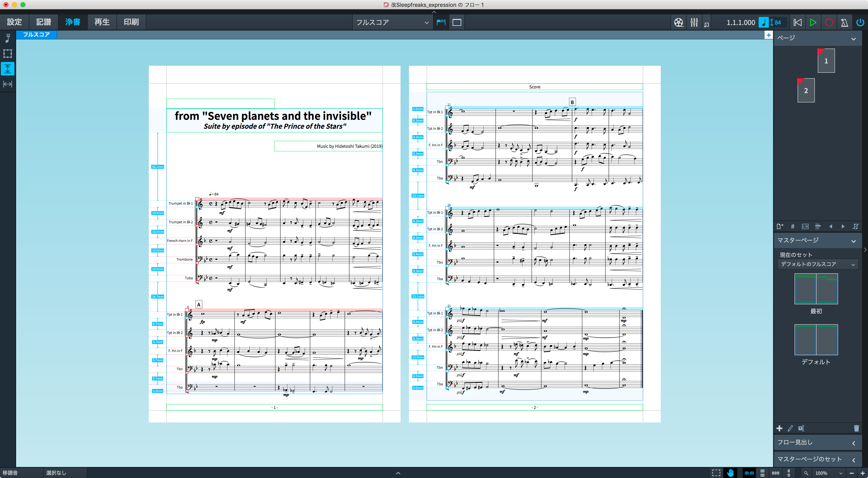Switch to the 記譜 mode tab
Screen dimensions: 868x478
tap(43, 22)
